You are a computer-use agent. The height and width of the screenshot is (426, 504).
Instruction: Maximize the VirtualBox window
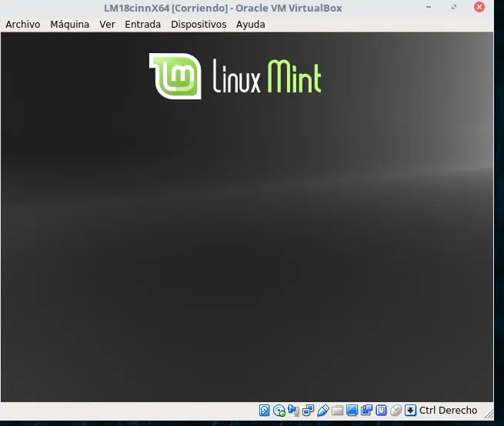[x=454, y=7]
